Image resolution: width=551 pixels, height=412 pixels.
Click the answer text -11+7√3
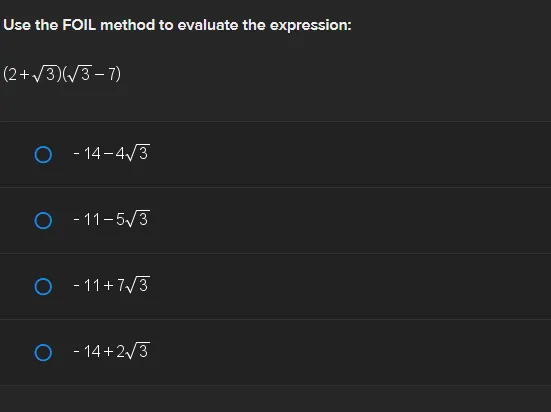112,285
